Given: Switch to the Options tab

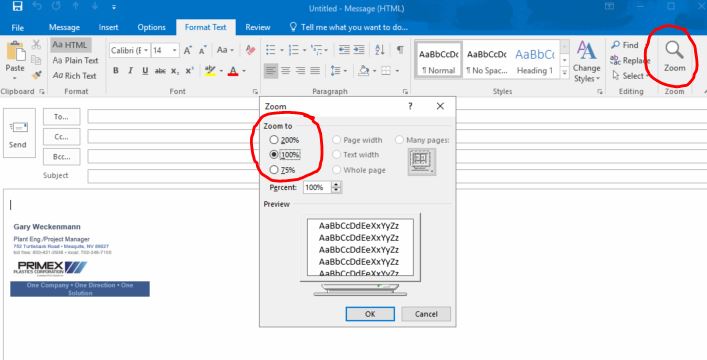Looking at the screenshot, I should click(x=152, y=28).
